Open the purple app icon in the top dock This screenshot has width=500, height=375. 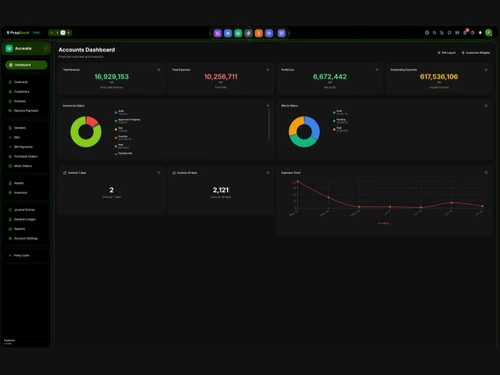[x=218, y=33]
